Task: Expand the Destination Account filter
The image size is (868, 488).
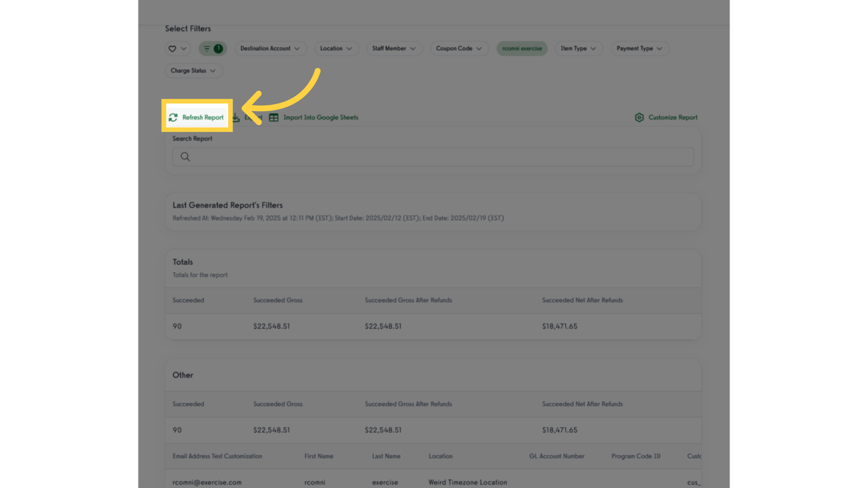Action: [x=270, y=48]
